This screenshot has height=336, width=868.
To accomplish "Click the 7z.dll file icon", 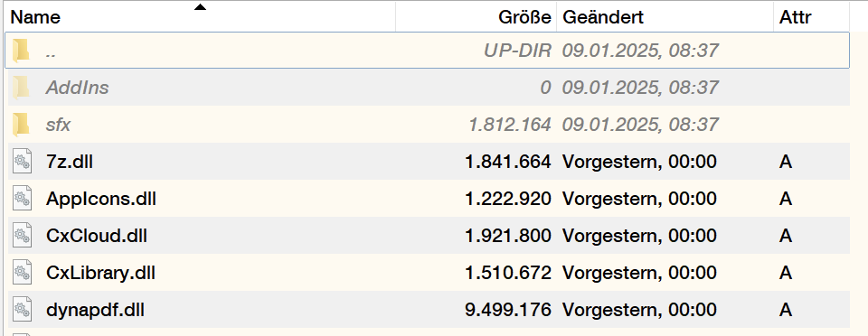I will coord(22,162).
